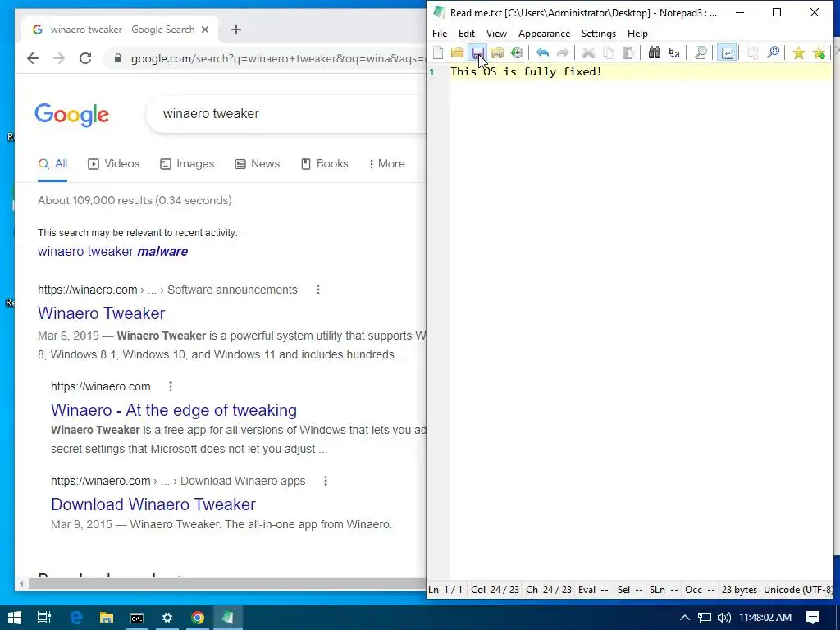Toggle the Word Wrap toolbar button
The width and height of the screenshot is (840, 630).
(727, 52)
